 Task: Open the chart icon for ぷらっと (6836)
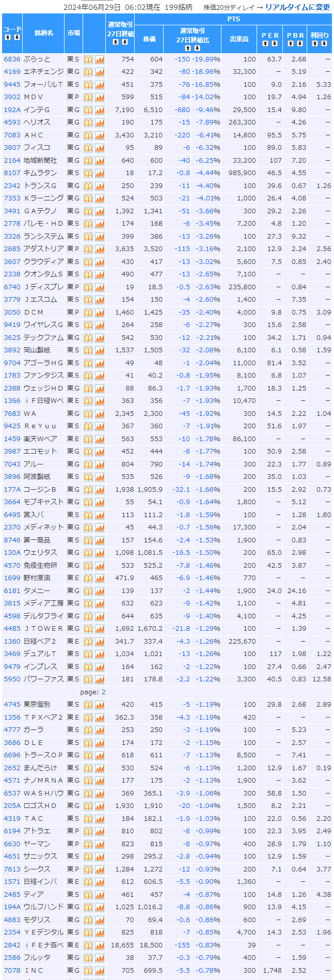coord(100,59)
